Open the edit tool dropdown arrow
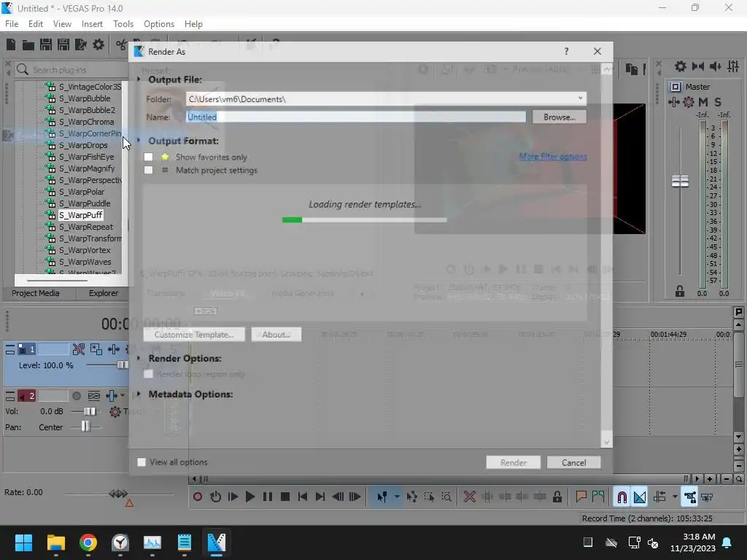 [397, 497]
